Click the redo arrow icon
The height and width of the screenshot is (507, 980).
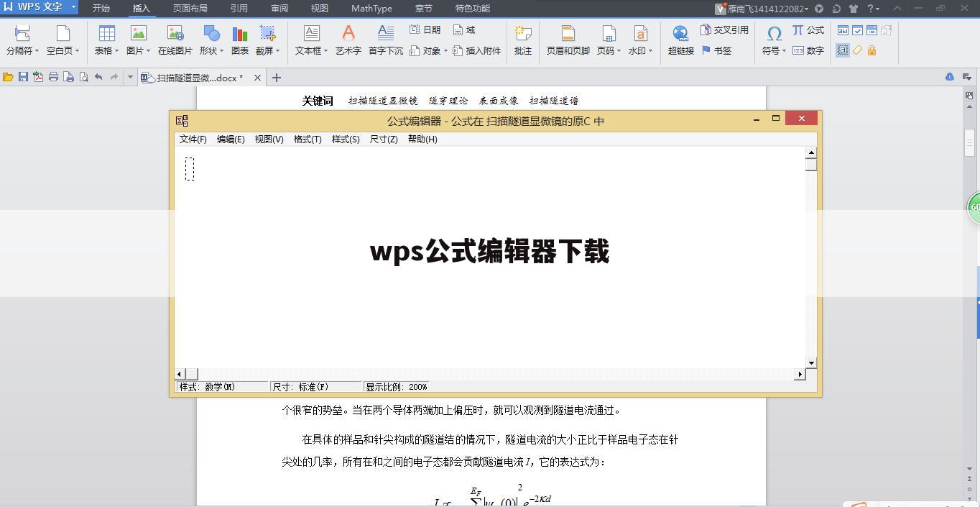[x=114, y=77]
